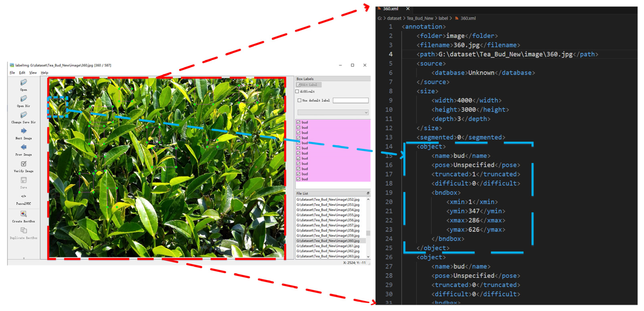This screenshot has height=311, width=644.
Task: Click the Open file icon
Action: click(x=23, y=82)
